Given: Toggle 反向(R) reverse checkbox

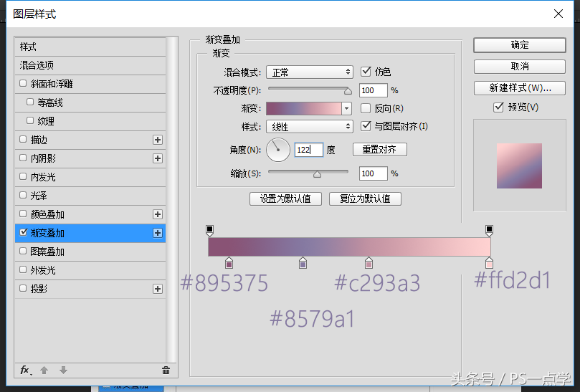Looking at the screenshot, I should point(366,108).
